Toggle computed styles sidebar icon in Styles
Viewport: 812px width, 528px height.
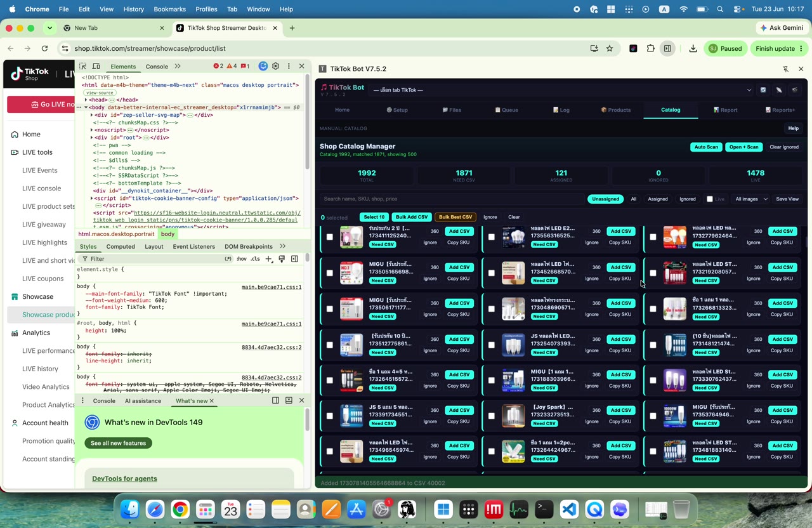pyautogui.click(x=294, y=259)
